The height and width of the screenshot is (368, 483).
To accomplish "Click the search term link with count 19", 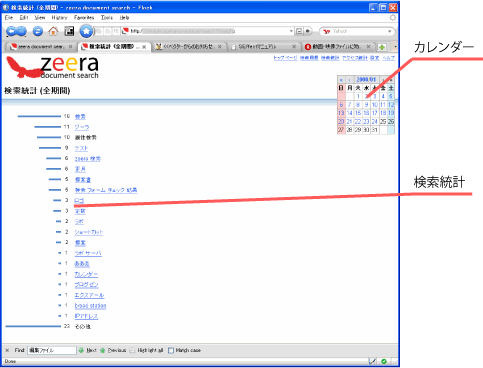I will [x=80, y=117].
